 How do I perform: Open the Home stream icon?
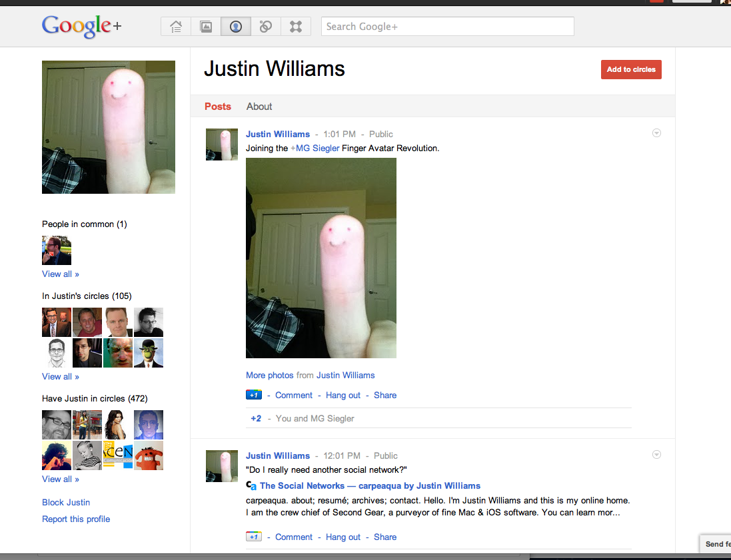coord(176,27)
